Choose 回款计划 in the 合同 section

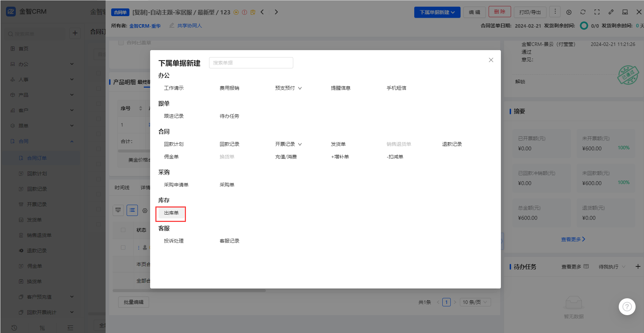(x=174, y=144)
